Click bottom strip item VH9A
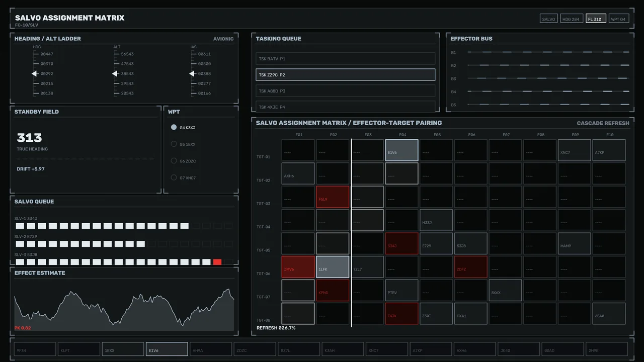The width and height of the screenshot is (644, 362). 211,349
